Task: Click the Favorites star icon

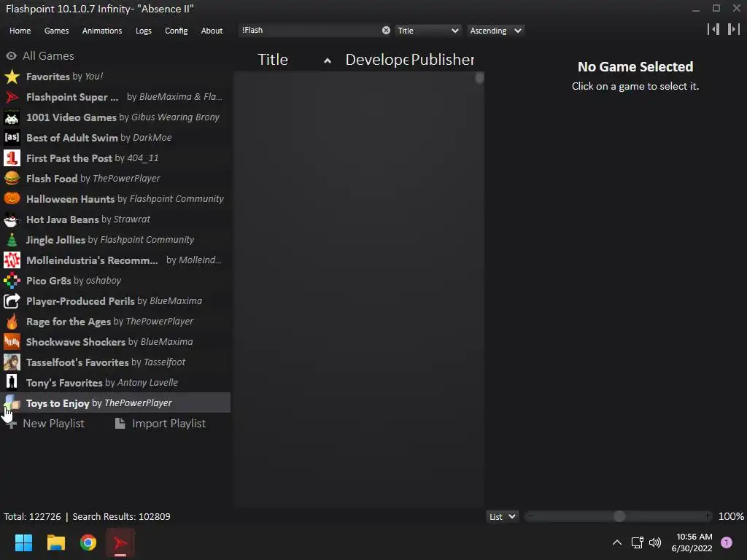Action: [x=12, y=77]
